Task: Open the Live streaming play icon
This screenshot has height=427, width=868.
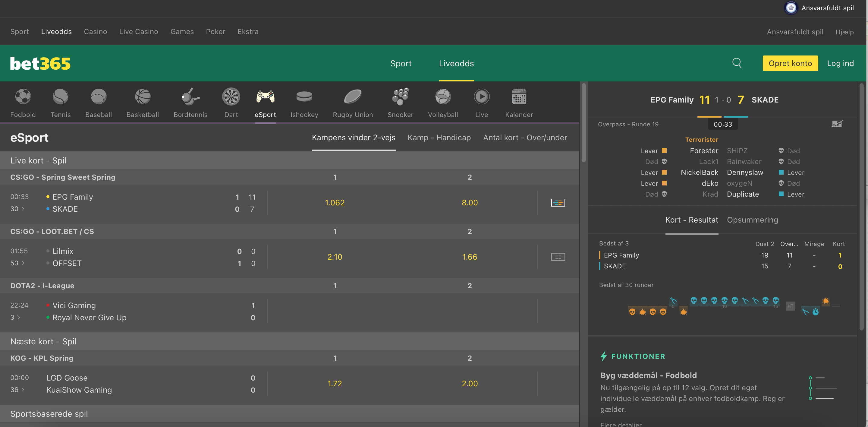Action: pos(482,97)
